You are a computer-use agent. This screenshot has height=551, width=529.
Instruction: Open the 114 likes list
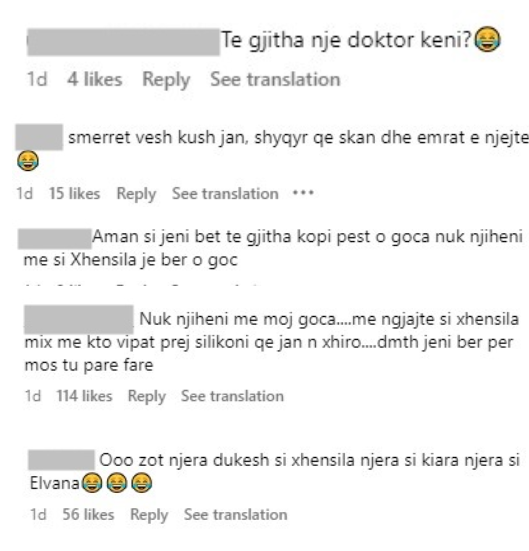tap(84, 396)
